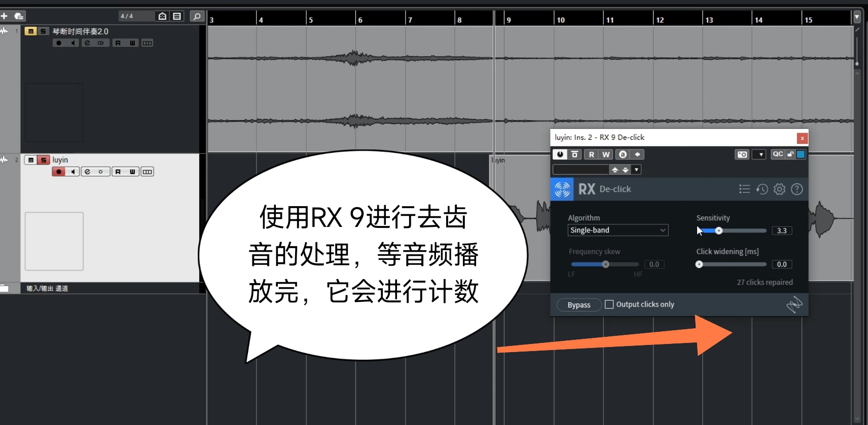Toggle write automation W on 琴断时间伴奏2.0

pyautogui.click(x=132, y=43)
